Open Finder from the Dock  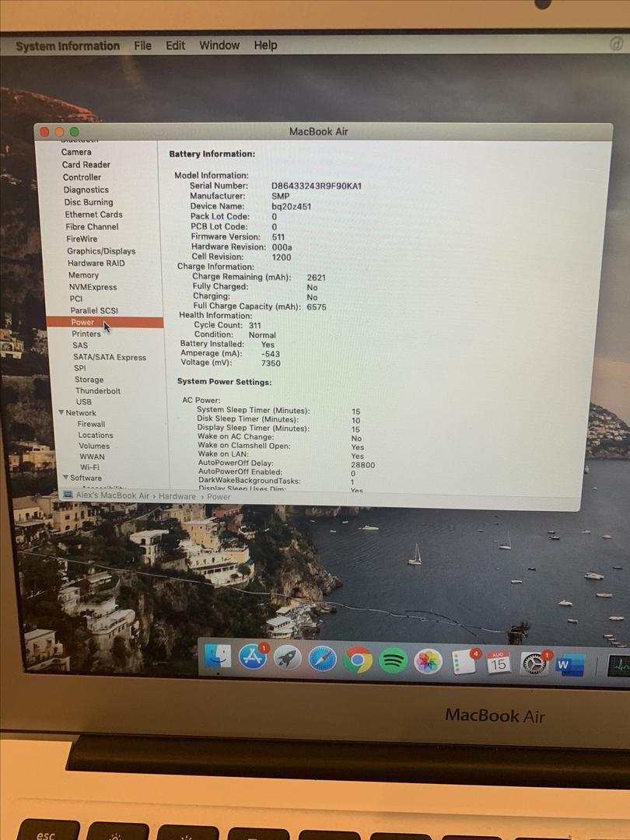(x=218, y=656)
